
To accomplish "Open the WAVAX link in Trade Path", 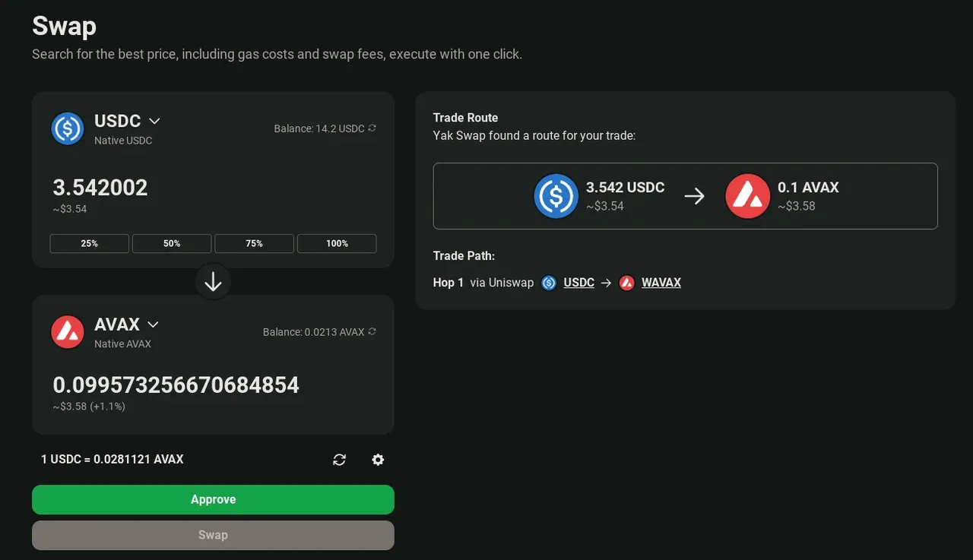I will point(661,283).
